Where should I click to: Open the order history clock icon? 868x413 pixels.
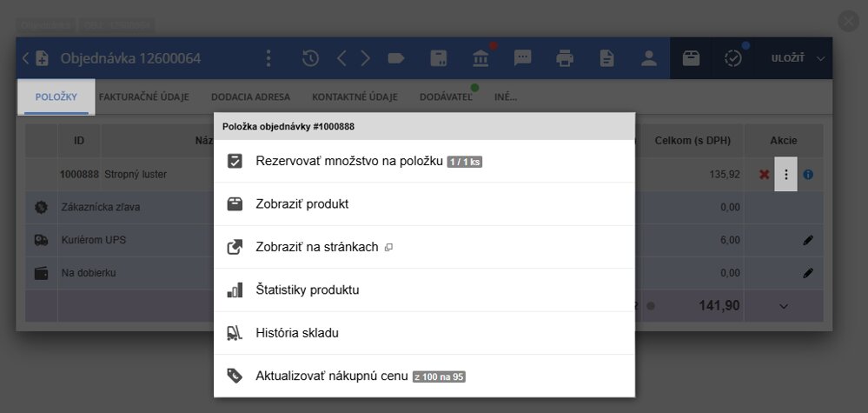tap(310, 58)
